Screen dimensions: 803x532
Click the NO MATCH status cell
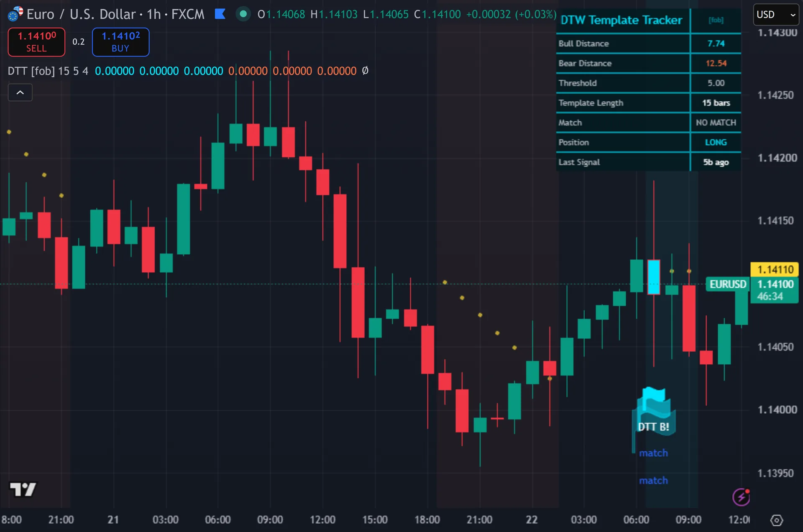click(716, 123)
